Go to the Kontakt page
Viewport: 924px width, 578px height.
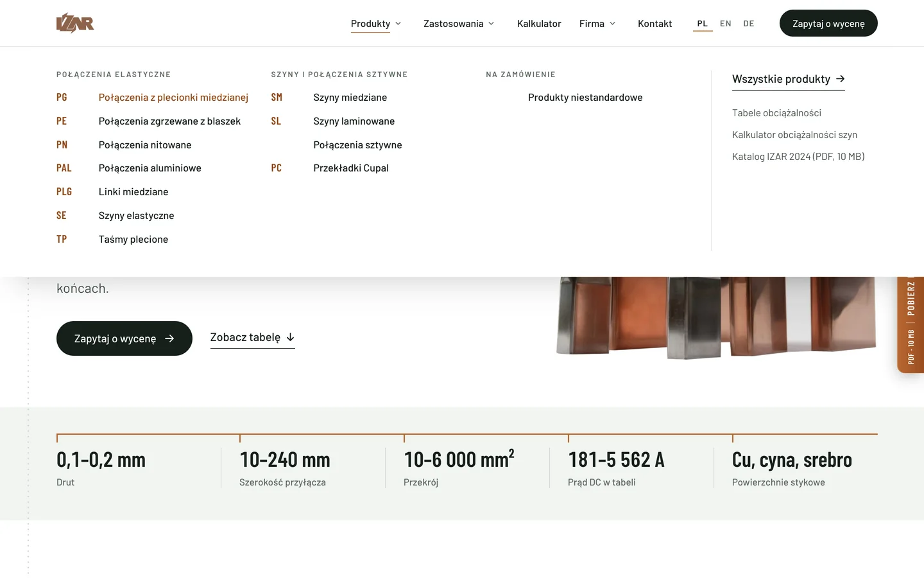[x=654, y=24]
